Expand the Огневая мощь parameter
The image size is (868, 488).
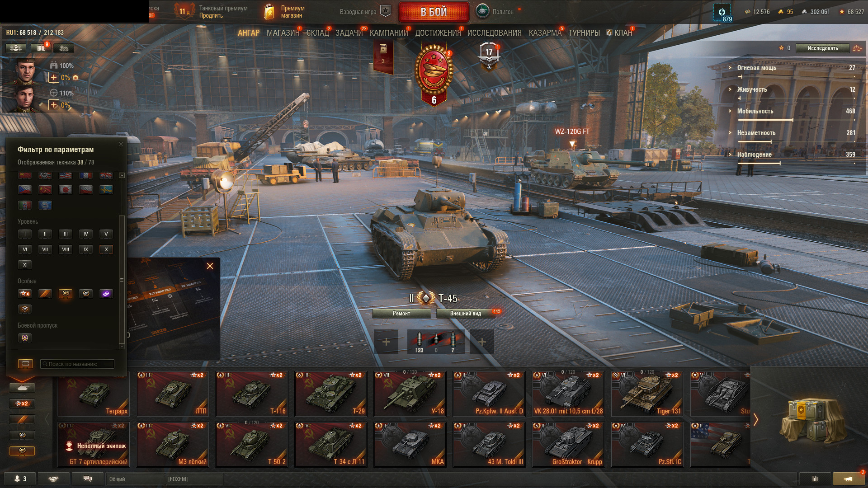point(757,68)
